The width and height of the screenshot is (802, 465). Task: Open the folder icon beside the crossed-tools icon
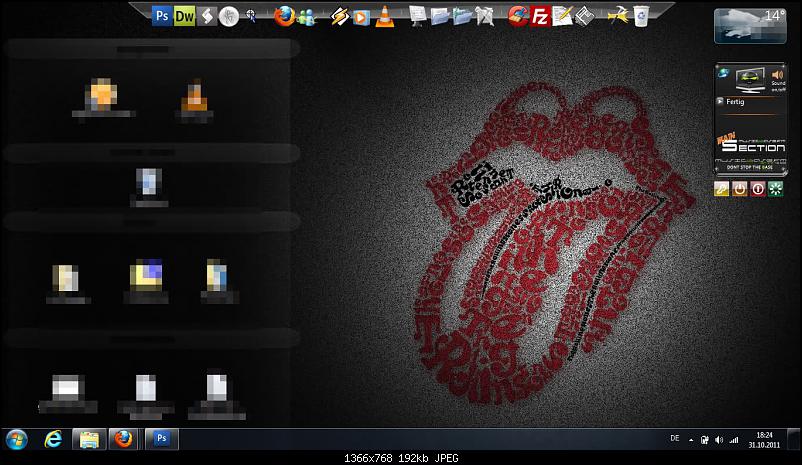(x=462, y=16)
